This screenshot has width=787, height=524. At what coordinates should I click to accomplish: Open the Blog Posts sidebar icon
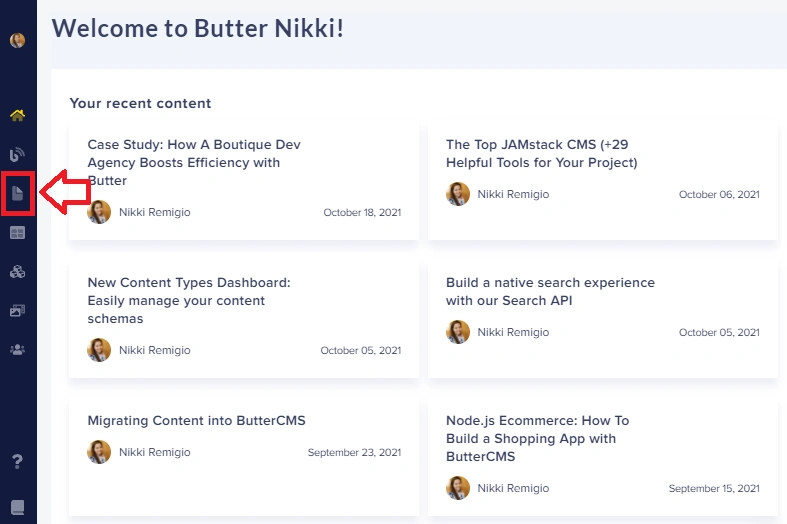[x=18, y=155]
